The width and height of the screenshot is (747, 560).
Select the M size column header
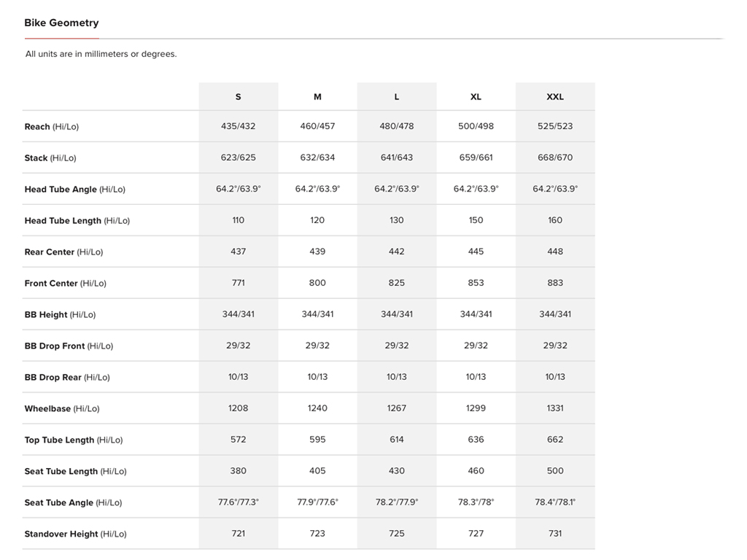(x=317, y=97)
